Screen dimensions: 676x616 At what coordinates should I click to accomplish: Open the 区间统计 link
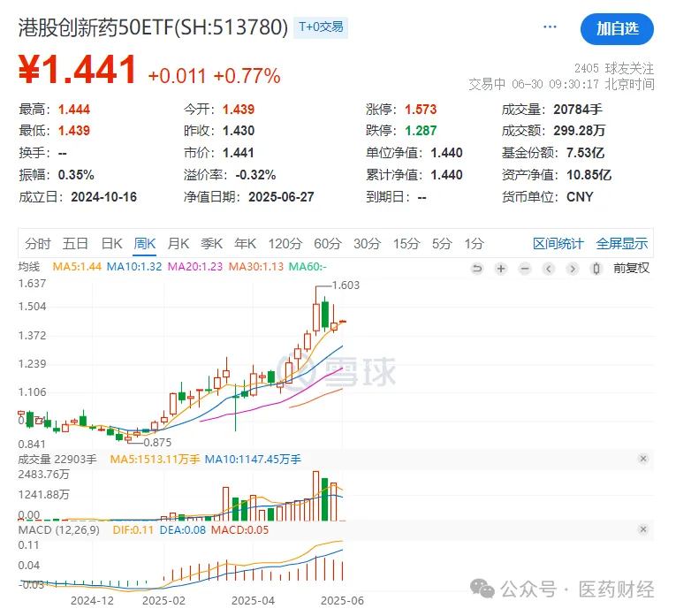[x=558, y=243]
